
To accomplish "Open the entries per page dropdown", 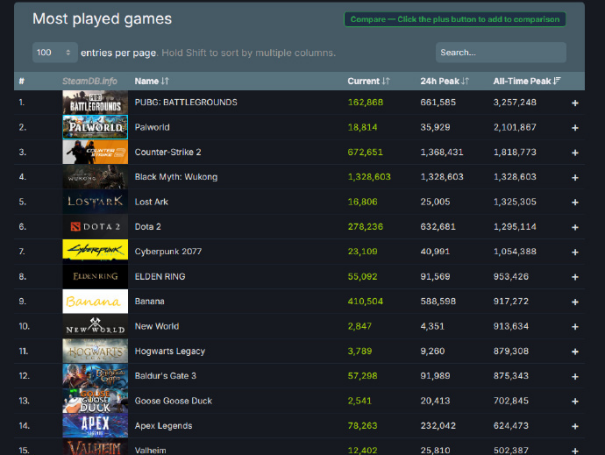I will [x=54, y=52].
